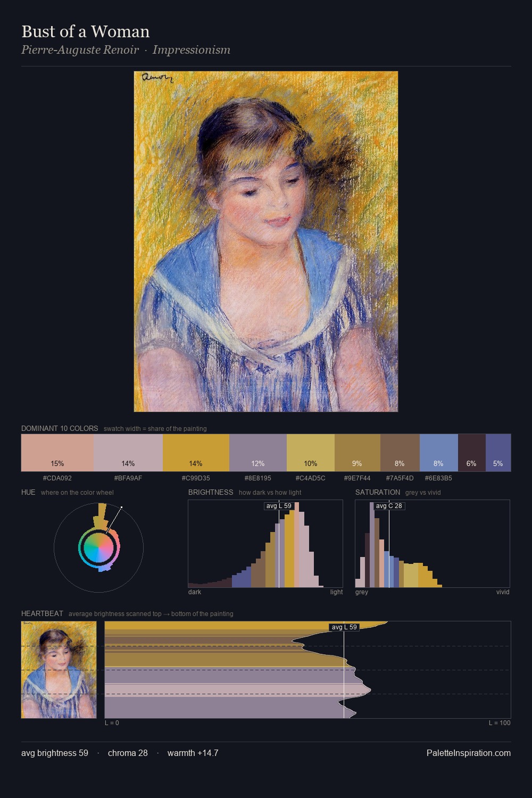Click the 'vivid' axis label
Image resolution: width=532 pixels, height=798 pixels.
[503, 592]
